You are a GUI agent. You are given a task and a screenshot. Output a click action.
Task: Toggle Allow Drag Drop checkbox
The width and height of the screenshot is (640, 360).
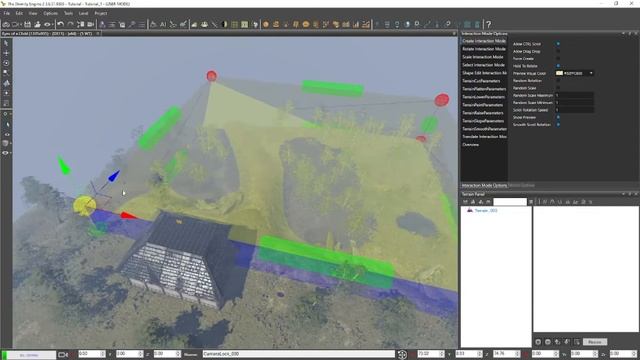coord(558,51)
